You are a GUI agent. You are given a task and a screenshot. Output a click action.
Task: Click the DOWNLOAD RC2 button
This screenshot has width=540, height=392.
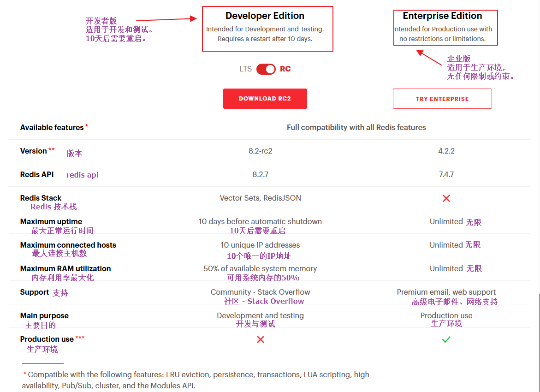click(x=265, y=99)
